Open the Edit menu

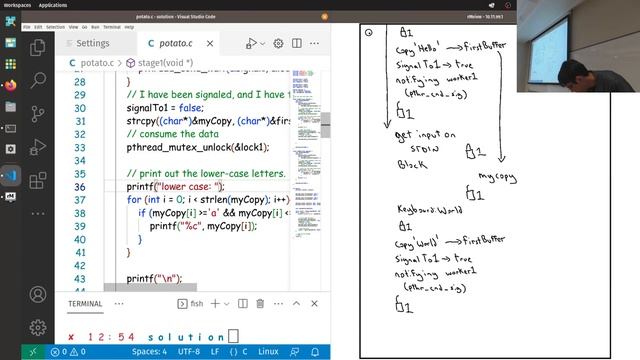click(x=38, y=27)
